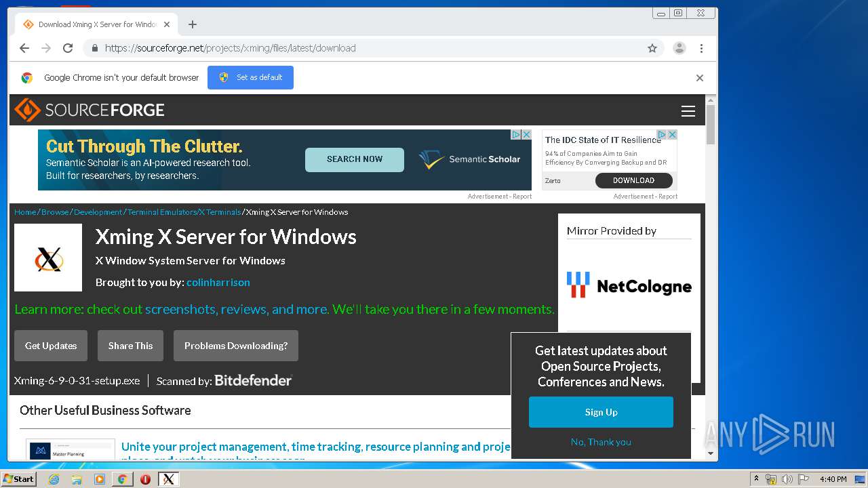868x488 pixels.
Task: Click screenshots, reviews, and more link
Action: pos(237,309)
